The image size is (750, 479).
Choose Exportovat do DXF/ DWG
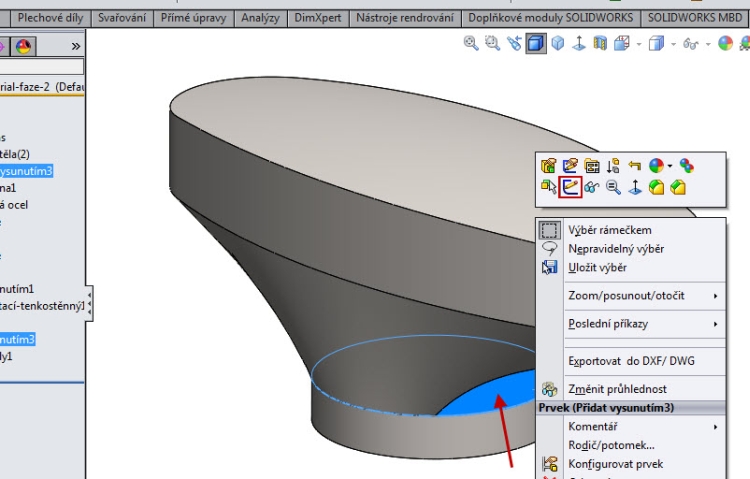click(x=631, y=361)
